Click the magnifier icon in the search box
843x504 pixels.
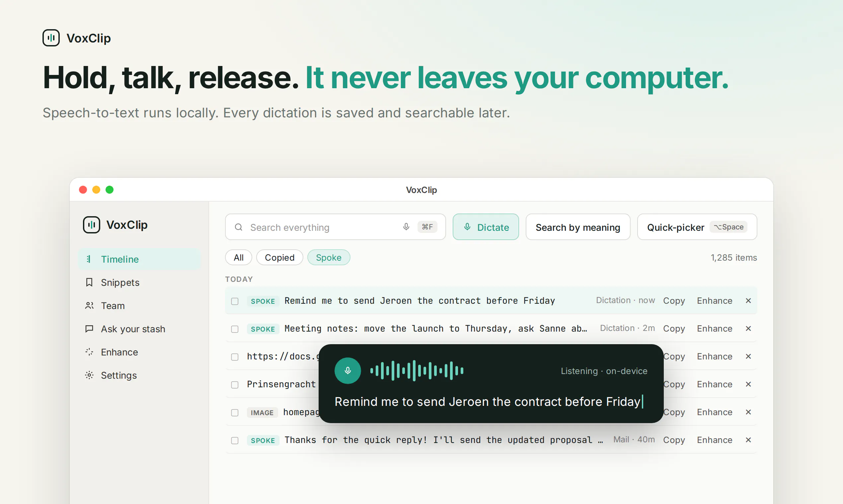239,227
